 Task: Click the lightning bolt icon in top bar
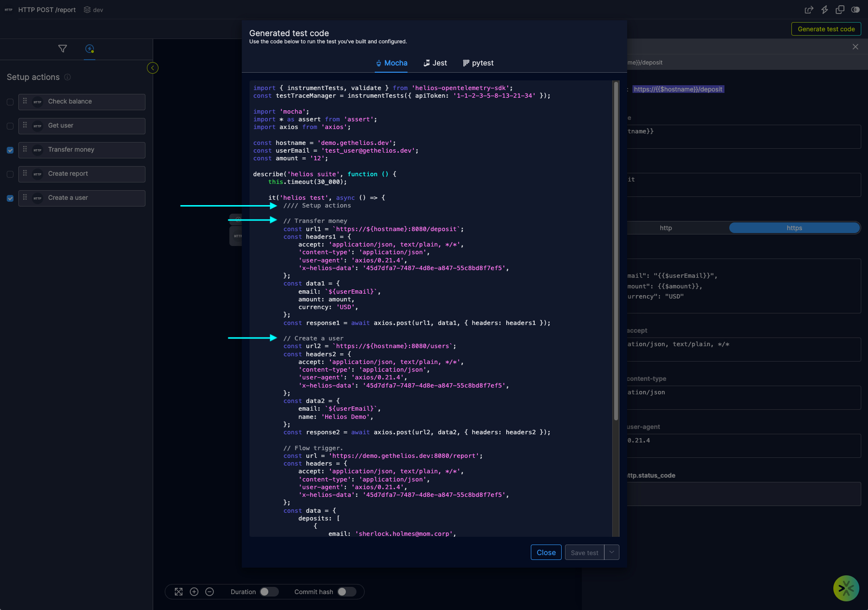pos(824,10)
